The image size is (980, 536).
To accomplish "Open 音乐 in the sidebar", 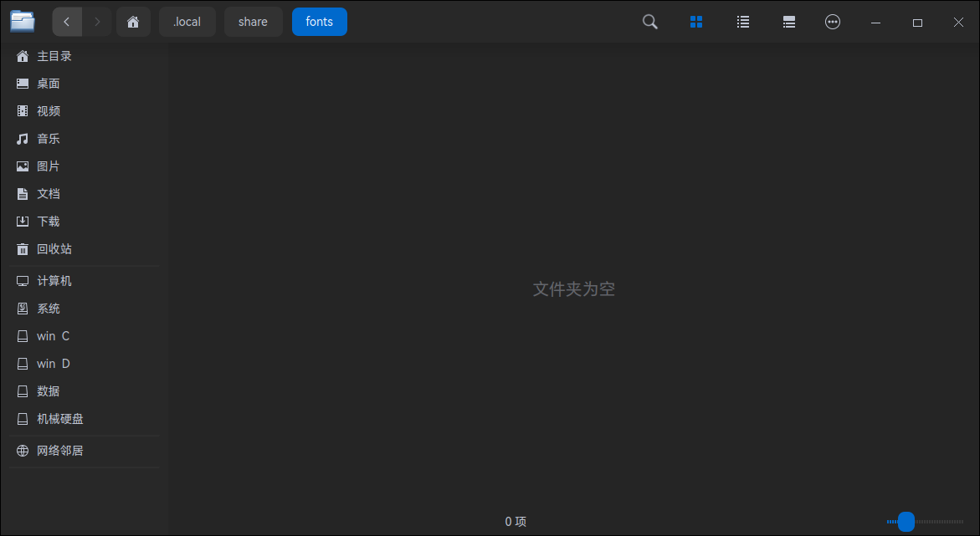I will (x=48, y=138).
